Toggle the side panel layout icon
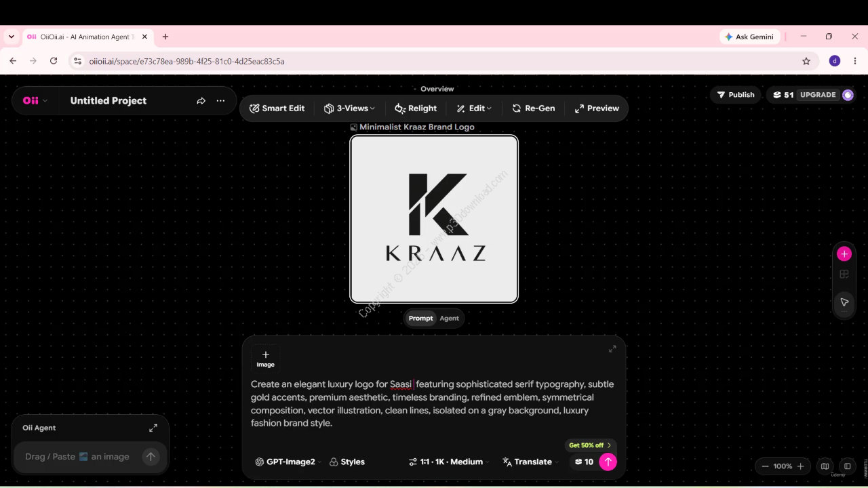The image size is (868, 488). (847, 466)
